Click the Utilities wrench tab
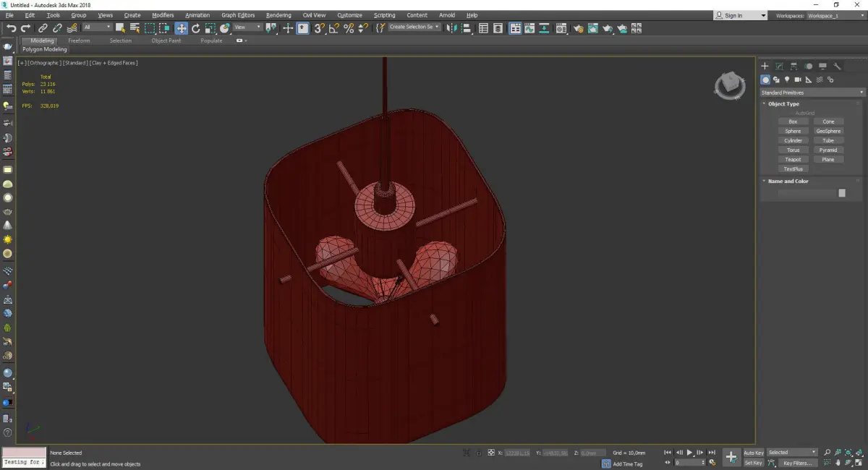The height and width of the screenshot is (470, 868). 837,66
